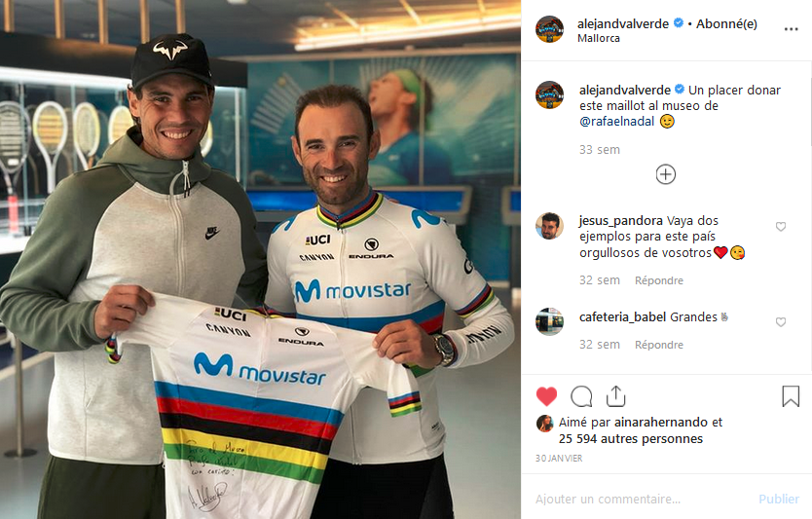Open the Mallorca location link

599,38
